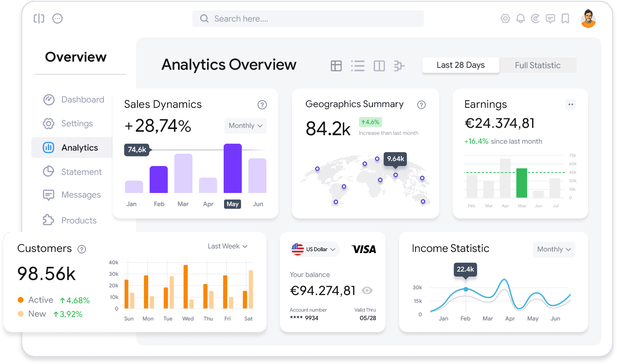This screenshot has height=364, width=617.
Task: Open the chat message icon in header
Action: [550, 18]
